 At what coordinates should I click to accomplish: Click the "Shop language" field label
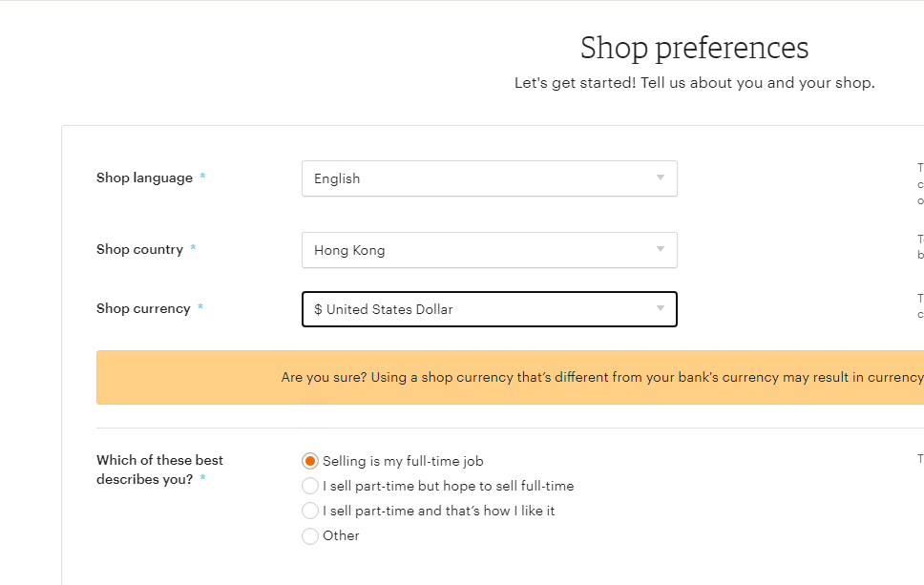(x=144, y=178)
